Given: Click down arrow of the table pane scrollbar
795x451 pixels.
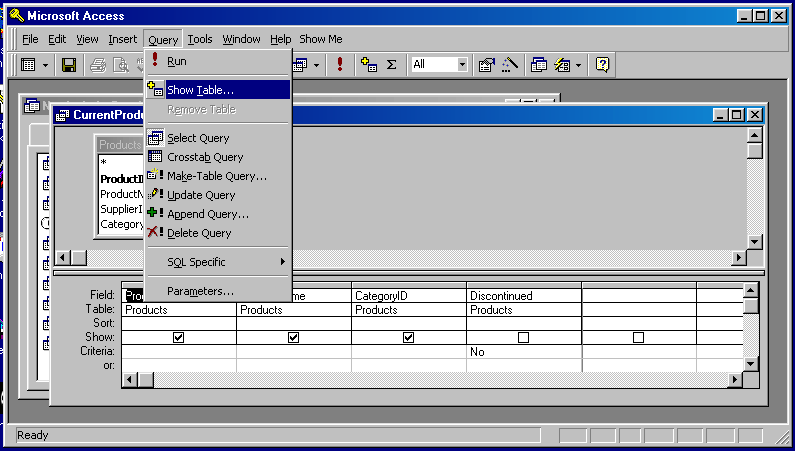Looking at the screenshot, I should [x=755, y=242].
